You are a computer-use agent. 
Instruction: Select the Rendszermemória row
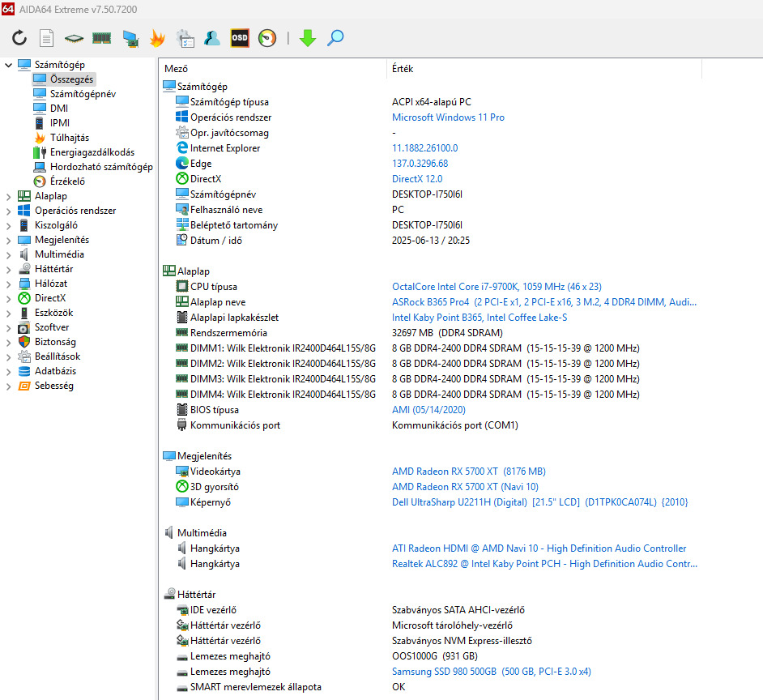click(339, 333)
